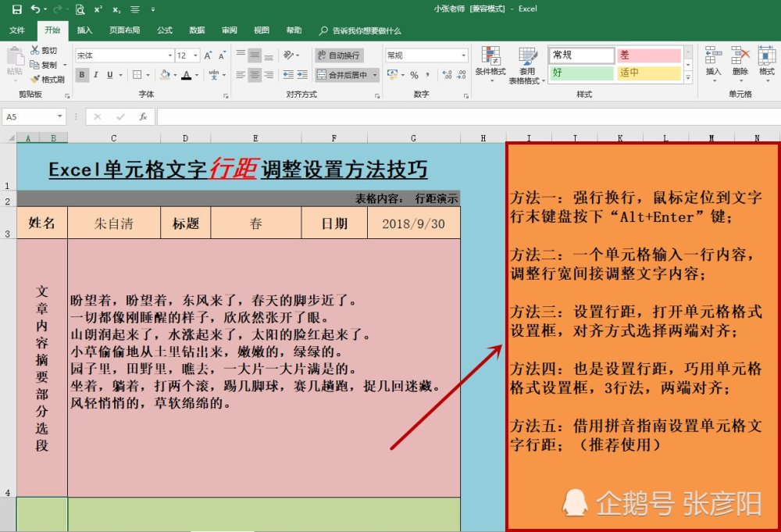This screenshot has height=532, width=781.
Task: Open Format as Table (套用表格格式) icon
Action: (x=527, y=55)
